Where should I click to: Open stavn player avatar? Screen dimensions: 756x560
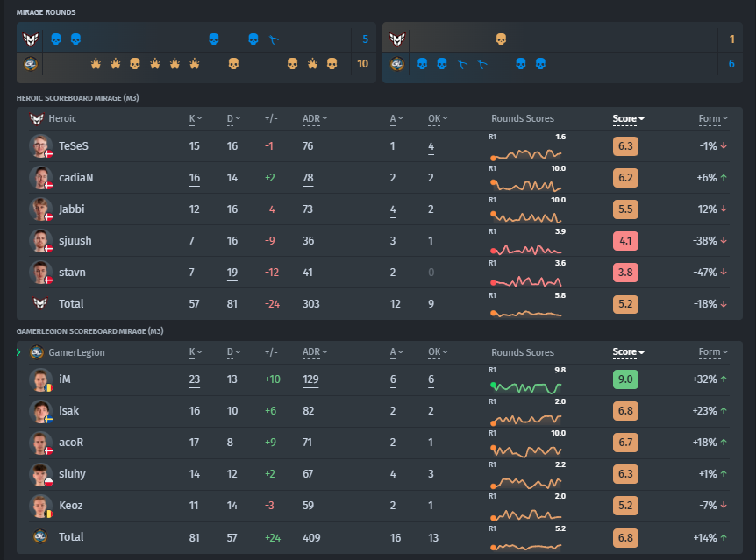tap(40, 273)
